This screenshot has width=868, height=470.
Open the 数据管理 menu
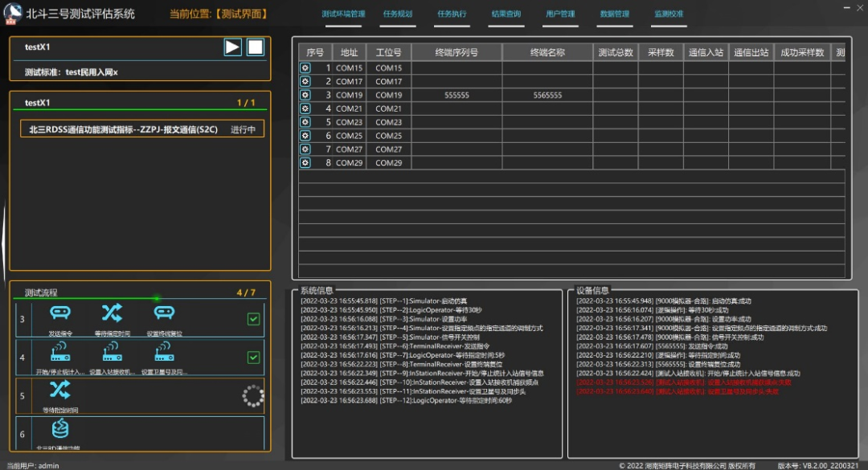click(x=615, y=14)
